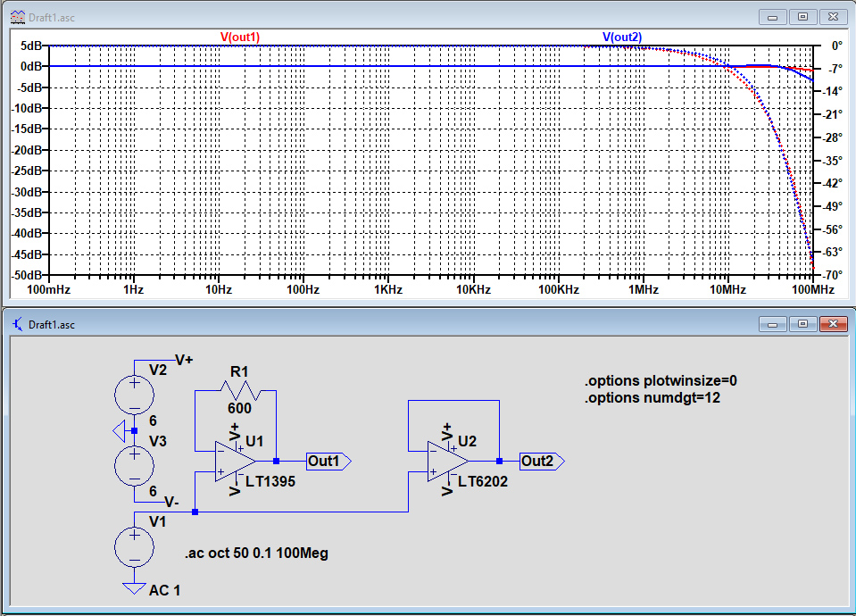Click the V- net label below V3
Screen dimensions: 856x616
(171, 502)
